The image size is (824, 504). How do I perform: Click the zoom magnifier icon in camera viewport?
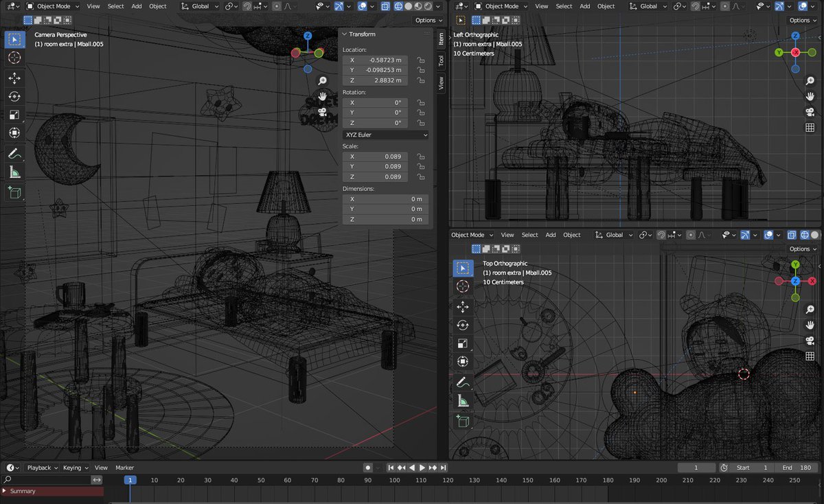(322, 80)
